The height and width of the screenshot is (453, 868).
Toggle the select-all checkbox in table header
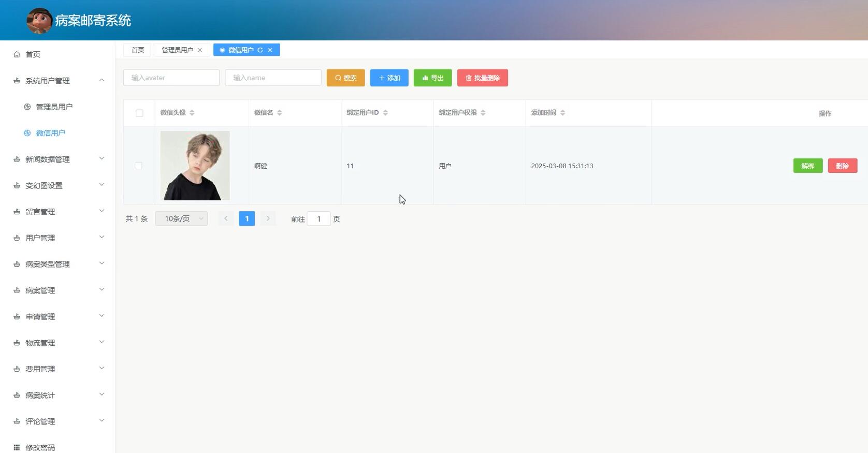139,113
